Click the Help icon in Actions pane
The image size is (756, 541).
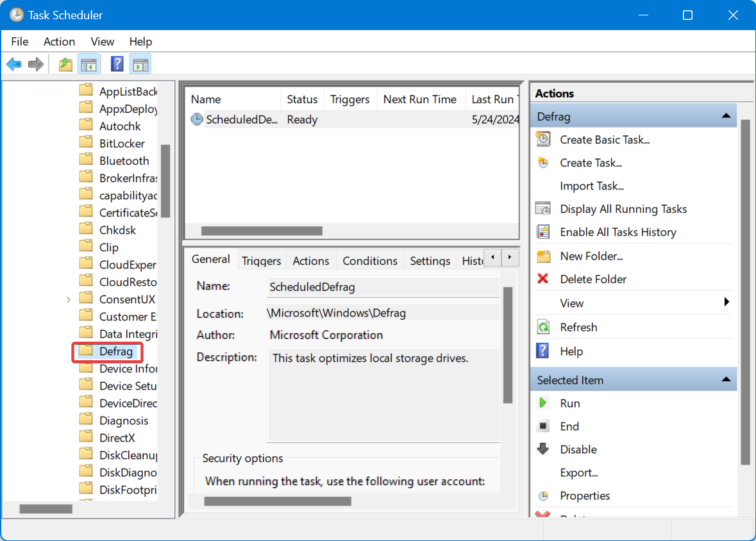[x=542, y=351]
